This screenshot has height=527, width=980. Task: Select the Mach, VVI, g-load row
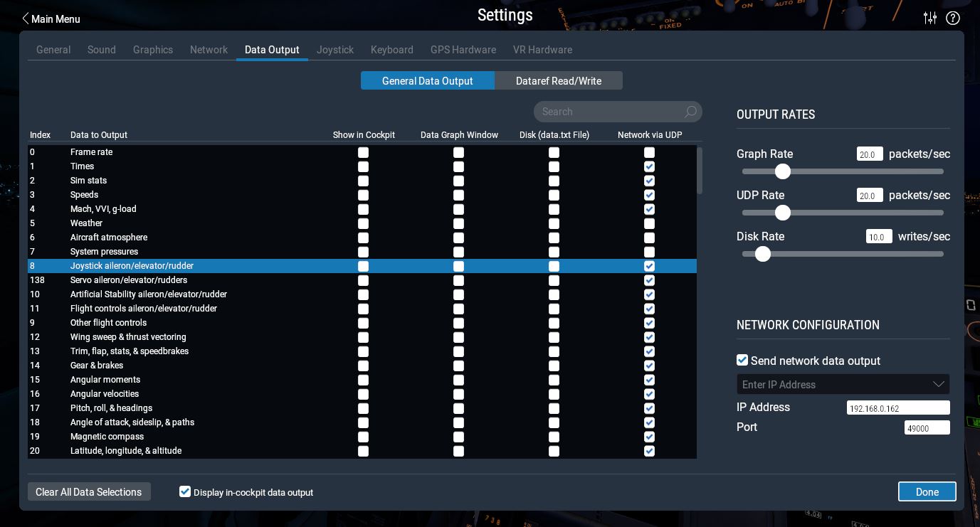(362, 209)
